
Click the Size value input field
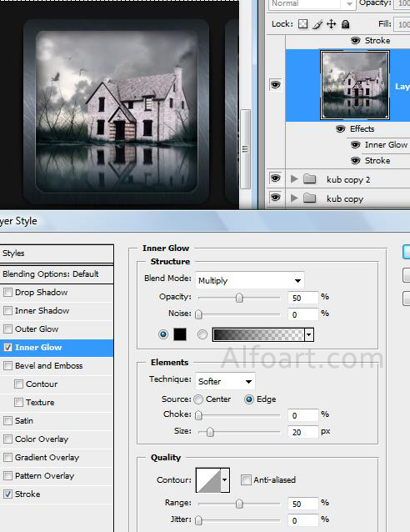point(302,432)
